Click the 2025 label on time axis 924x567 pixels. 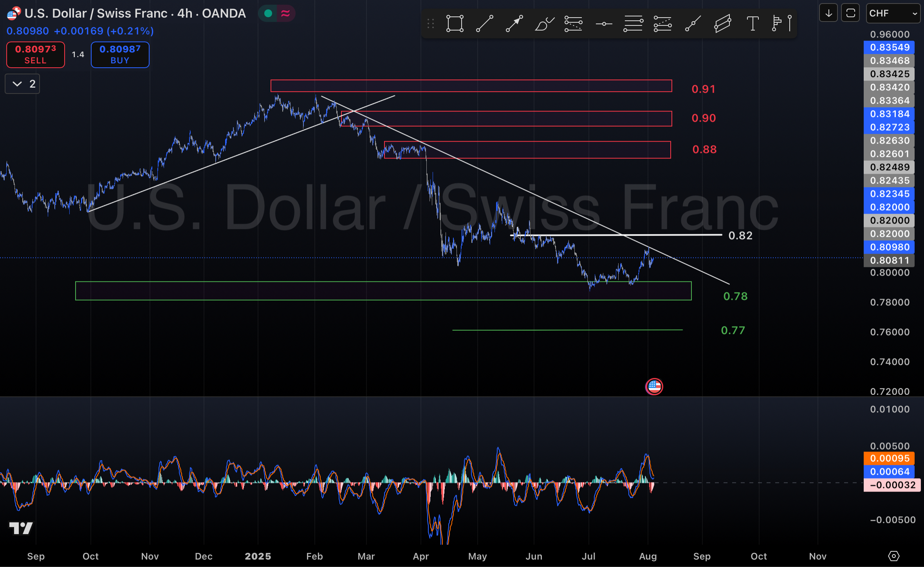pyautogui.click(x=258, y=556)
